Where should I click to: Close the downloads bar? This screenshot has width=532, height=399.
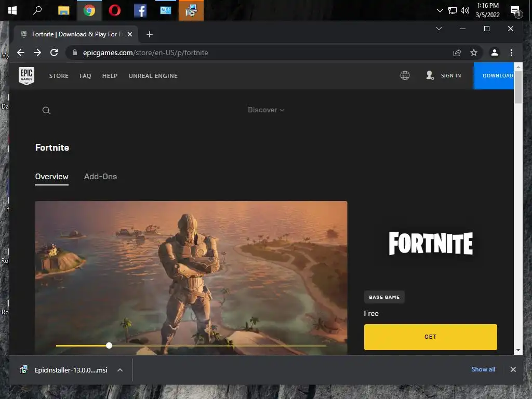click(x=513, y=369)
